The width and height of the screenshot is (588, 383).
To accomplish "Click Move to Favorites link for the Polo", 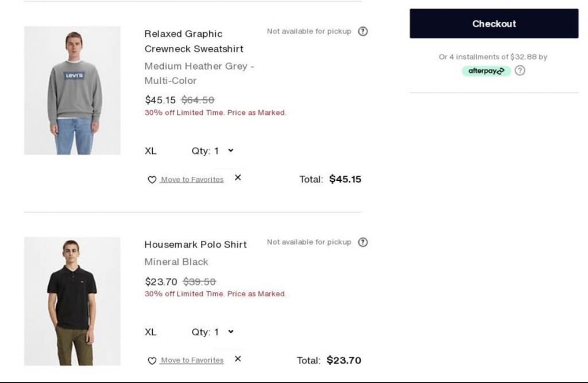I will (192, 361).
